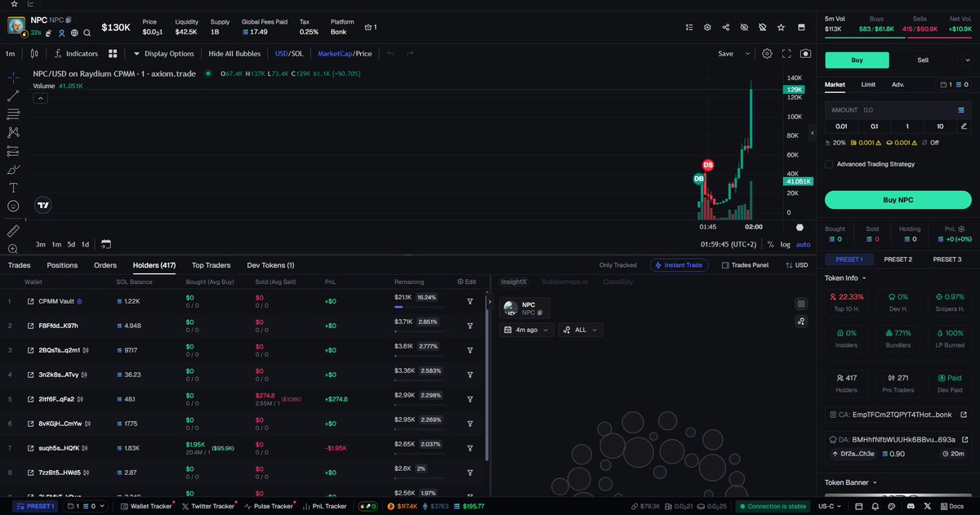Open Docs link in bottom bar
980x515 pixels.
point(951,506)
